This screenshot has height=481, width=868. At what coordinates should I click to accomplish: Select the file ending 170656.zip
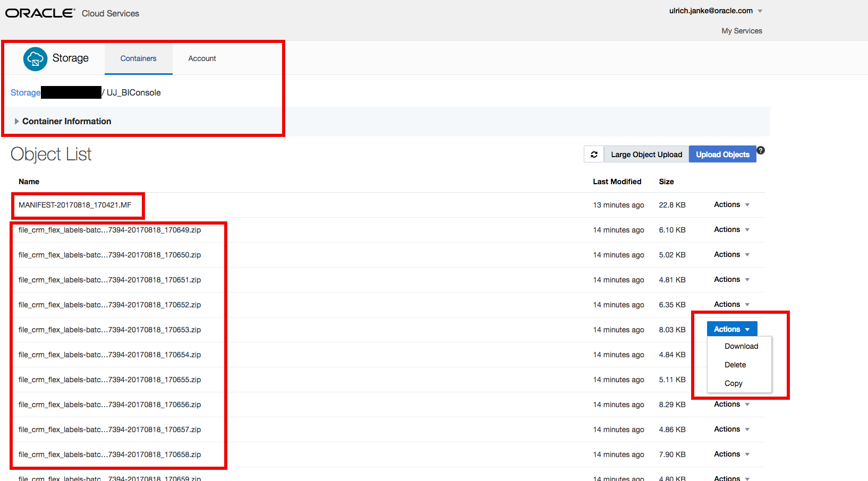coord(109,405)
